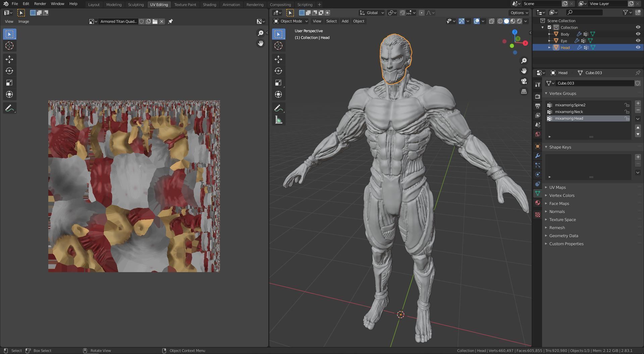
Task: Open the shading options dropdown arrow
Action: [x=526, y=21]
